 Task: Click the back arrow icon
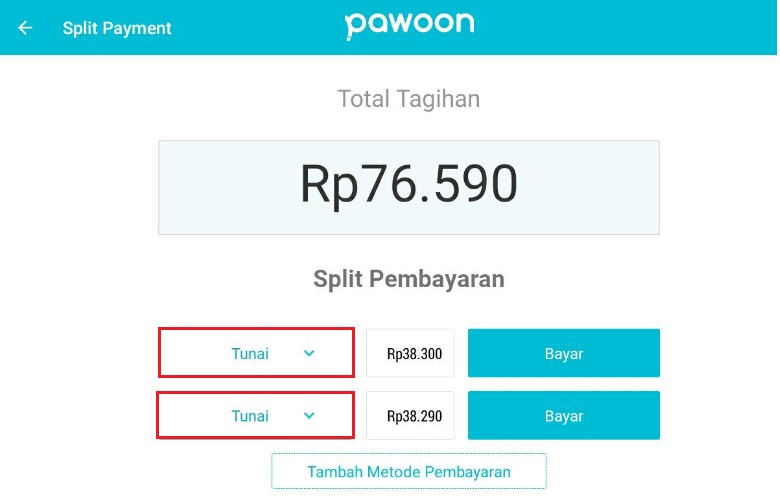25,28
